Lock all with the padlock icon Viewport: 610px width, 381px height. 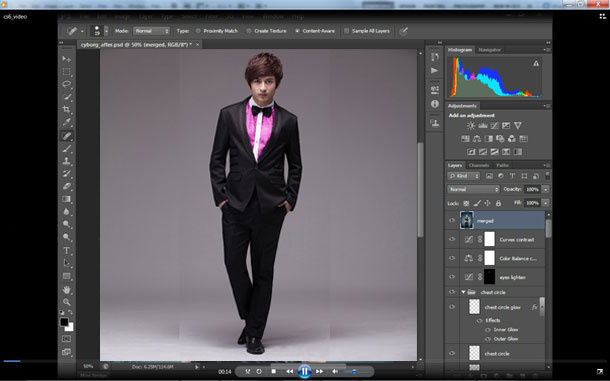click(498, 203)
